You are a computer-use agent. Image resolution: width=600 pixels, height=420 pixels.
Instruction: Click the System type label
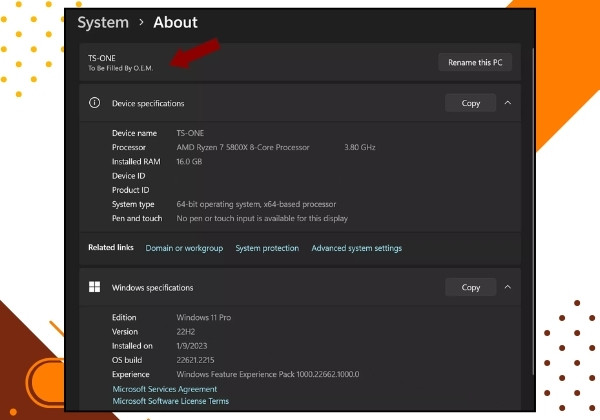133,204
